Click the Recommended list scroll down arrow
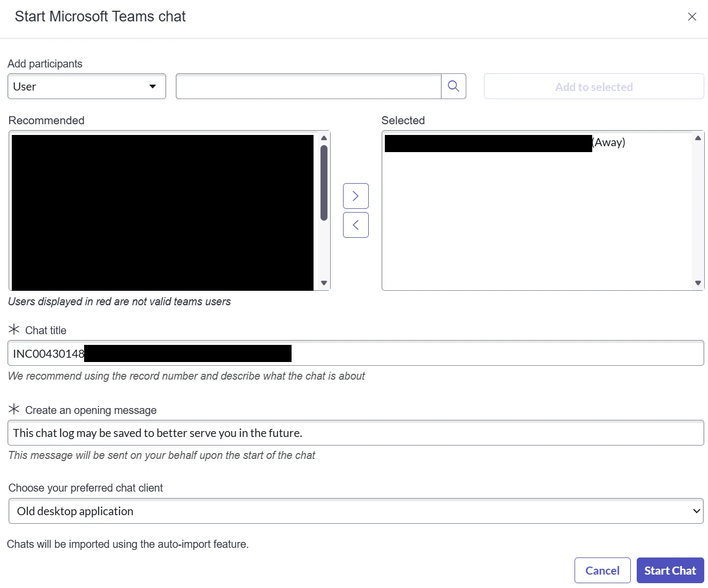 pos(324,283)
